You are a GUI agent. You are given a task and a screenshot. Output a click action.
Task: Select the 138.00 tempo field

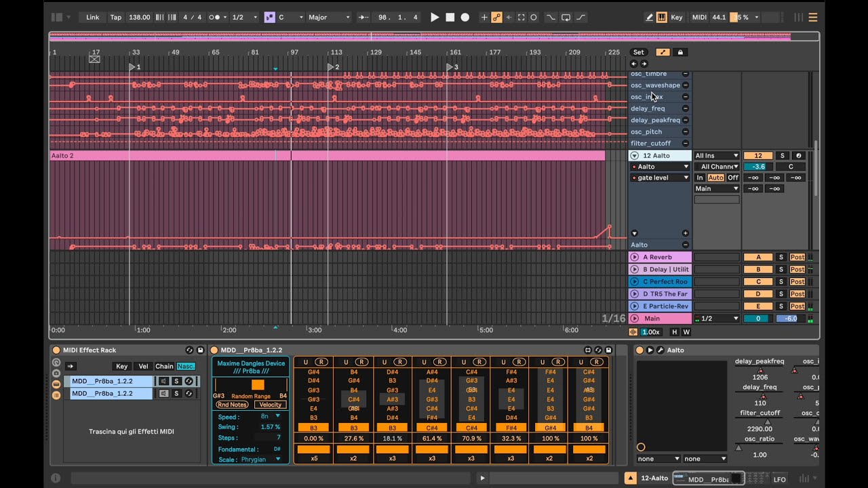click(139, 17)
